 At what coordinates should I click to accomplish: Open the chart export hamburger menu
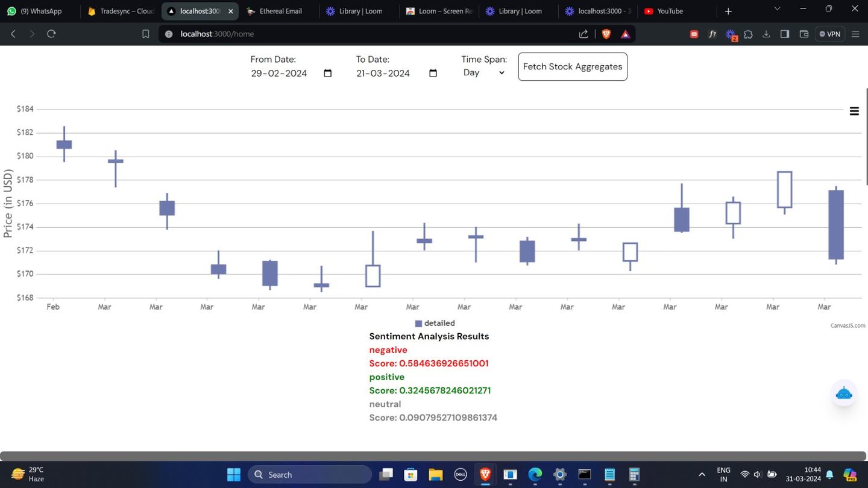tap(854, 111)
